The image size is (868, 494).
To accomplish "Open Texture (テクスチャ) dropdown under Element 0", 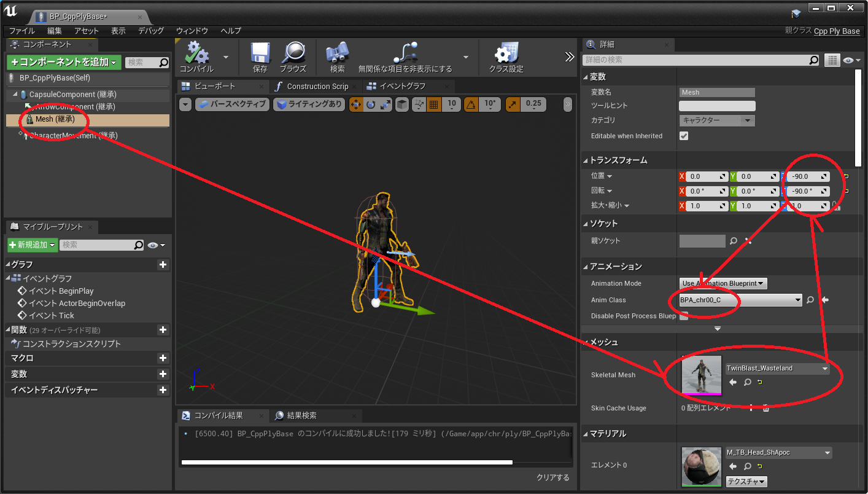I will tap(746, 482).
